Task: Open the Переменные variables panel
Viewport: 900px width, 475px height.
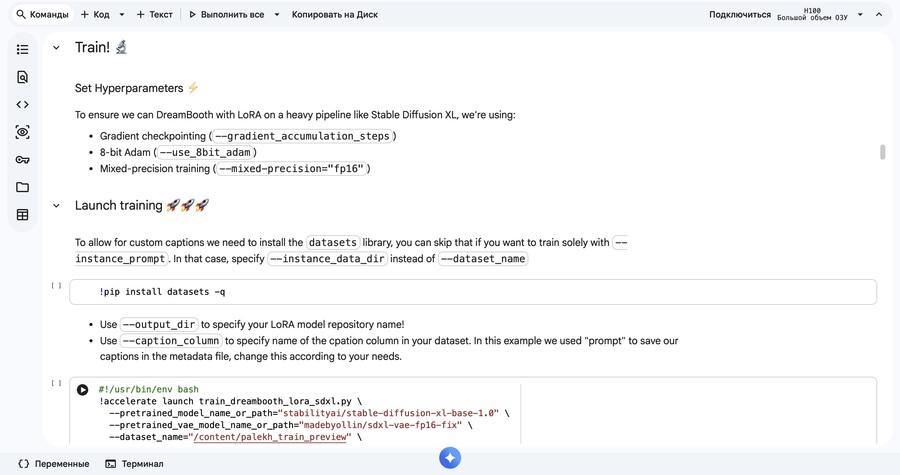Action: point(54,464)
